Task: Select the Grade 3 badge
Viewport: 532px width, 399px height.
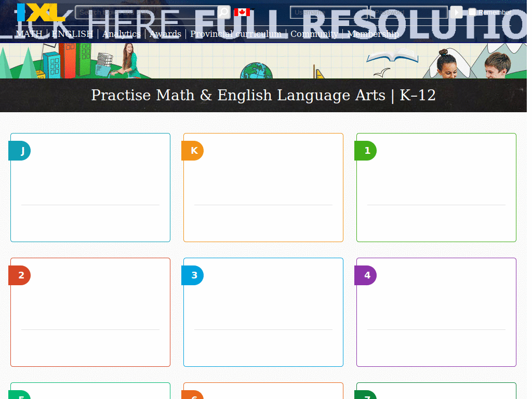Action: (193, 275)
